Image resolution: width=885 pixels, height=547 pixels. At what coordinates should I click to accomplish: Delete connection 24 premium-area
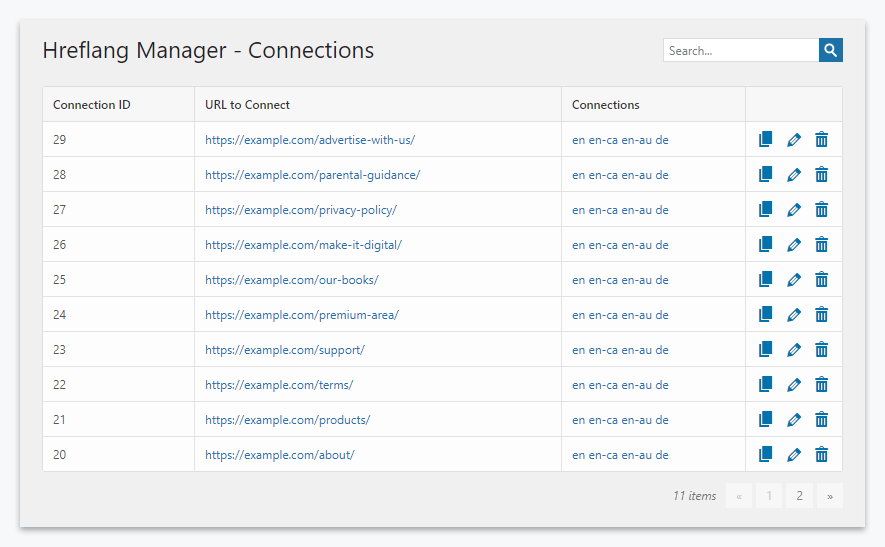pyautogui.click(x=821, y=315)
